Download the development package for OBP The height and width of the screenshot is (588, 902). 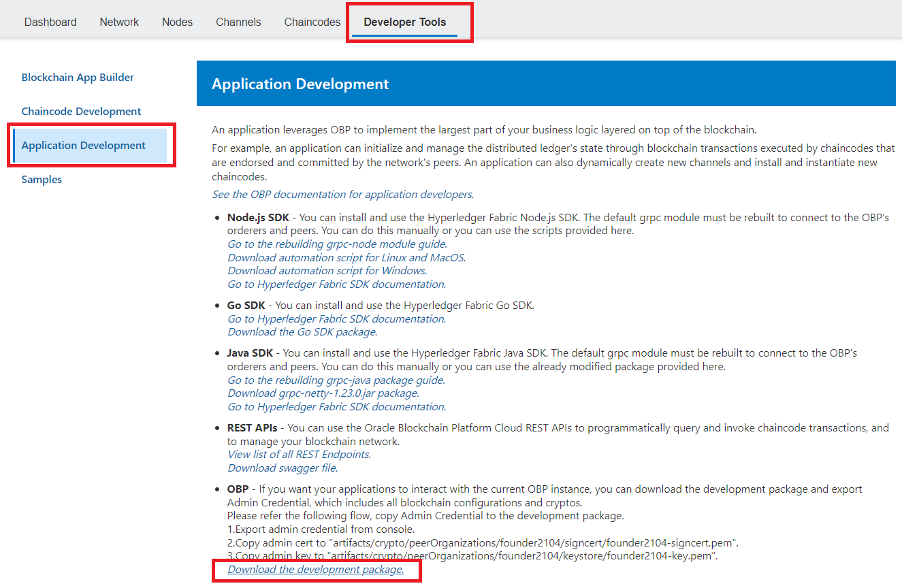[315, 569]
